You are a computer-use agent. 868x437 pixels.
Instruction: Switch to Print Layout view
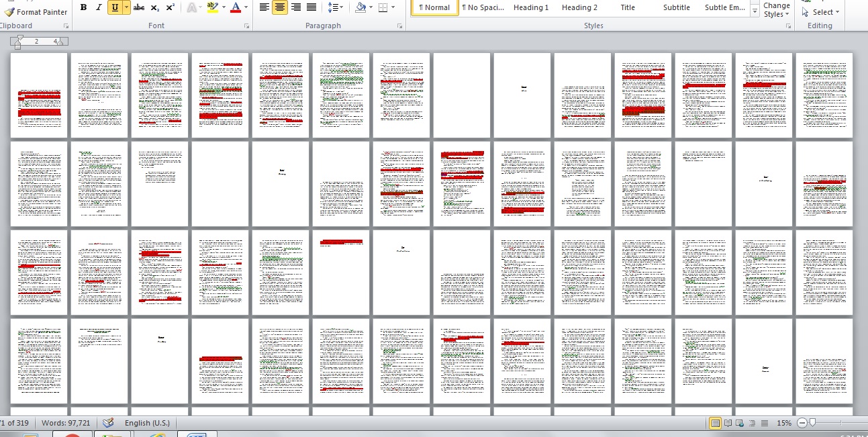(716, 423)
